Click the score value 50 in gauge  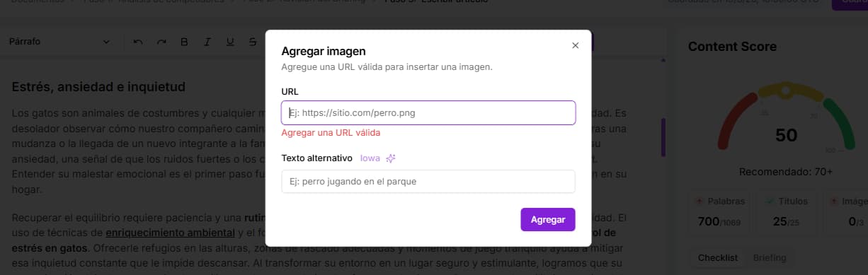tap(786, 135)
